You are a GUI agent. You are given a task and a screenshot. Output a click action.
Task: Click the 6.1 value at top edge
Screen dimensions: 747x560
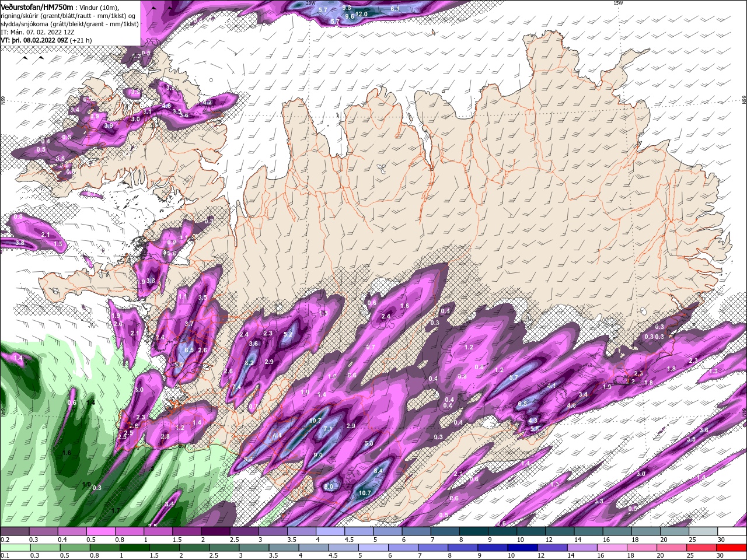[x=395, y=9]
